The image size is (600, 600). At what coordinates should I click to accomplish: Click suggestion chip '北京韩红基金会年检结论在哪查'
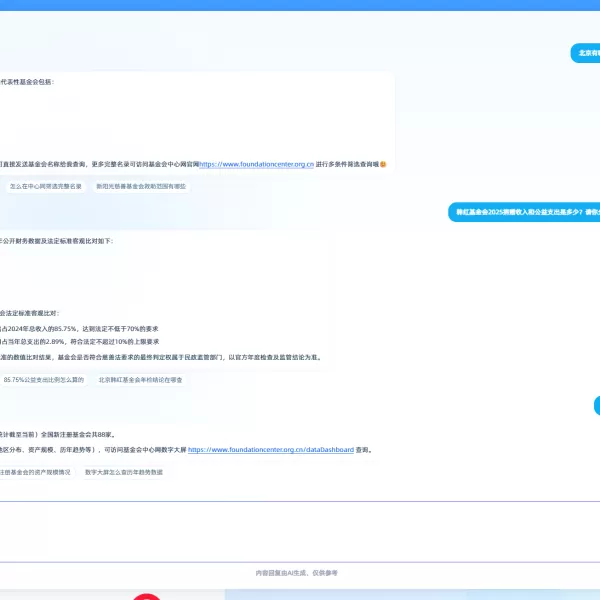pyautogui.click(x=140, y=380)
